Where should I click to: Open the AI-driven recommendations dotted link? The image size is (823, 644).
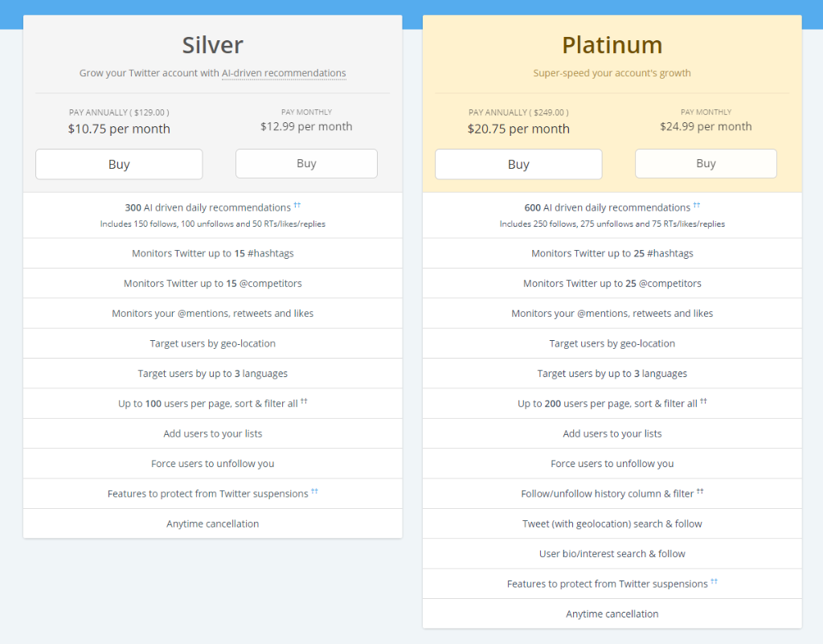(284, 73)
